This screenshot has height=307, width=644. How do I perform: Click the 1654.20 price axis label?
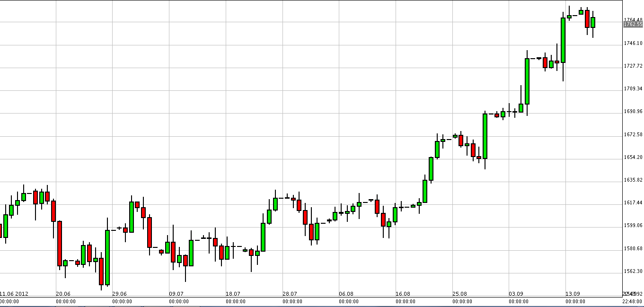click(x=633, y=157)
